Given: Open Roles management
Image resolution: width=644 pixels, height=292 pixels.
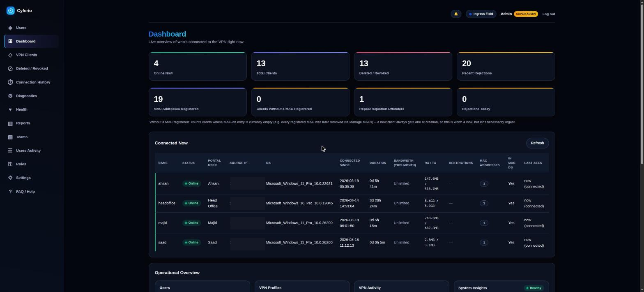Looking at the screenshot, I should point(31,164).
